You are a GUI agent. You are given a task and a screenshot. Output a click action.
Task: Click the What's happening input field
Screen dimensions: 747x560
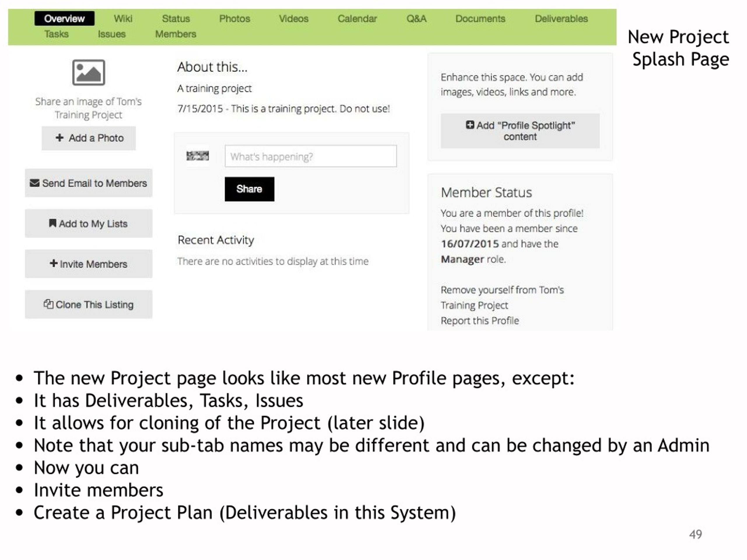pyautogui.click(x=311, y=156)
